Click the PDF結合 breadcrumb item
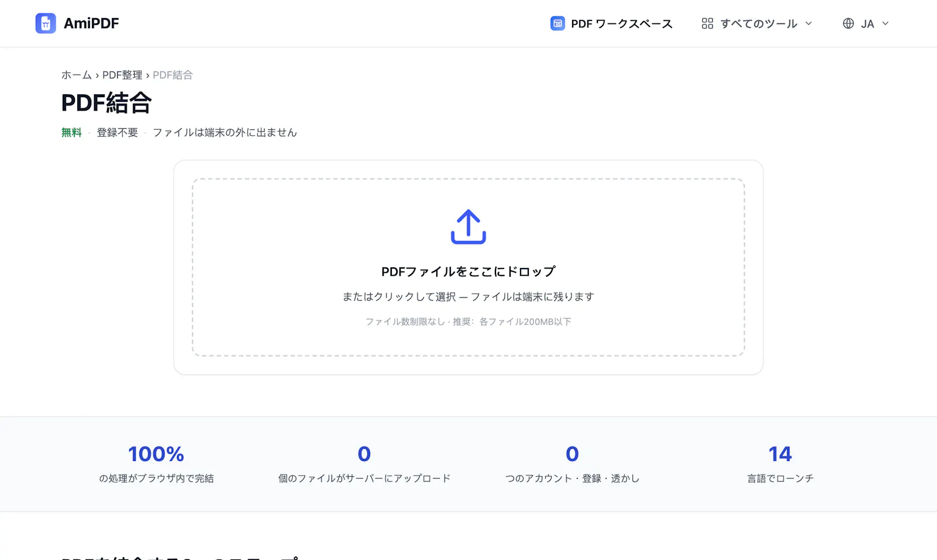 tap(173, 75)
